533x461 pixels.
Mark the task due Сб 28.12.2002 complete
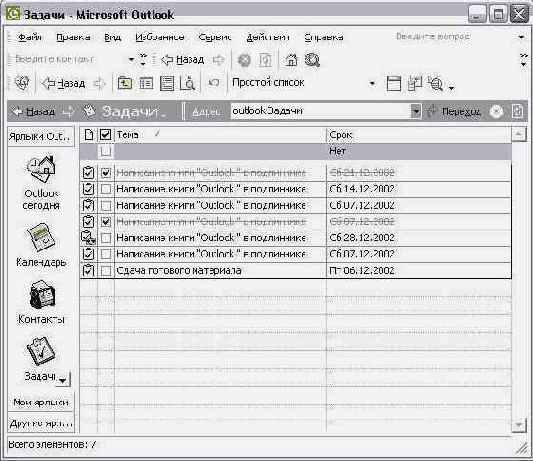click(106, 238)
